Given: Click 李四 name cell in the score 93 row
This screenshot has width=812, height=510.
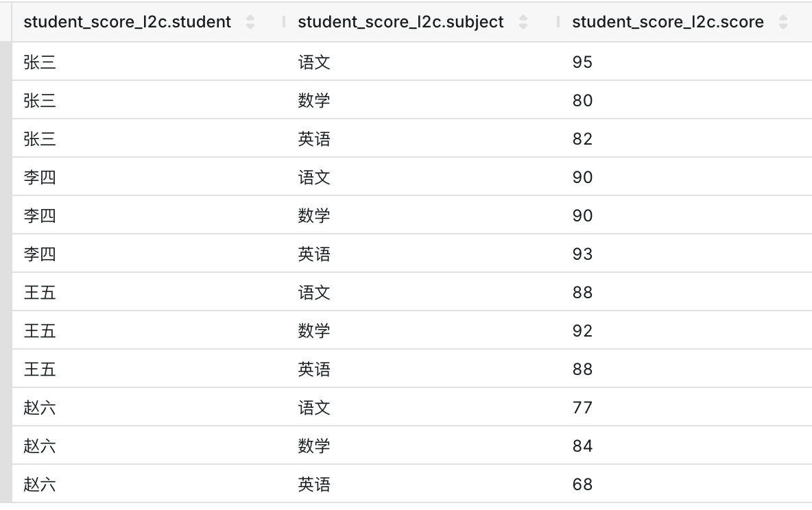Looking at the screenshot, I should coord(40,254).
